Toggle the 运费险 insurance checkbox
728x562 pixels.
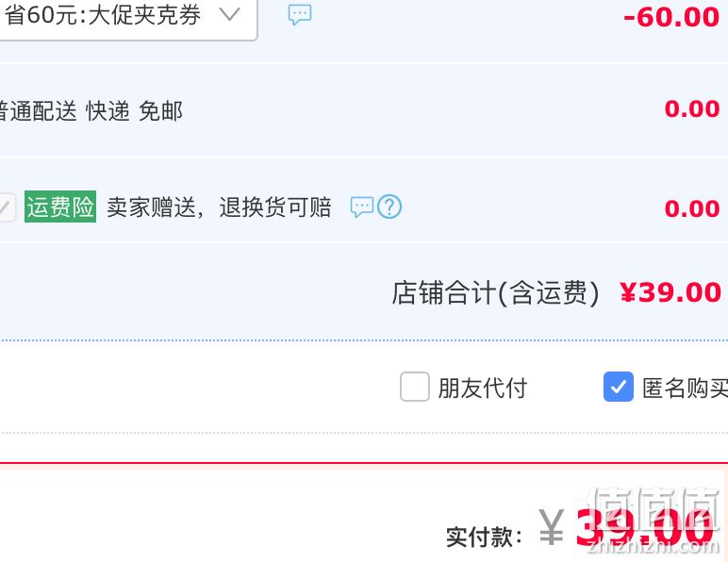(x=7, y=207)
